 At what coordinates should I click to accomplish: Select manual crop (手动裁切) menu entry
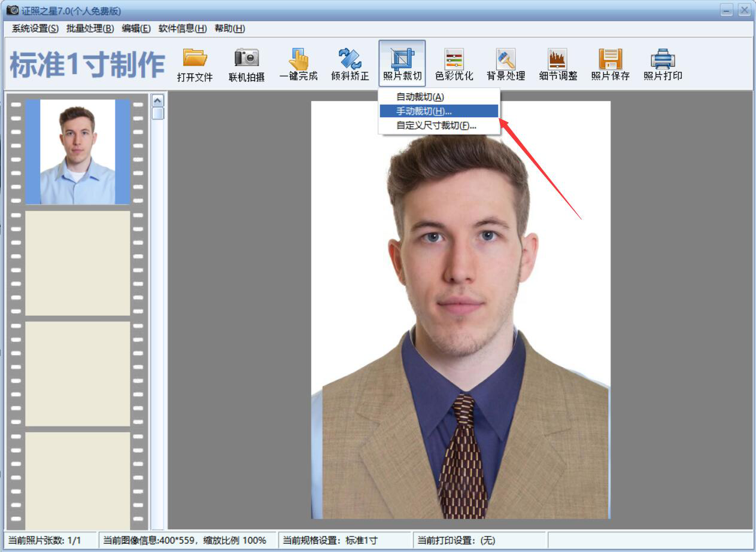424,111
